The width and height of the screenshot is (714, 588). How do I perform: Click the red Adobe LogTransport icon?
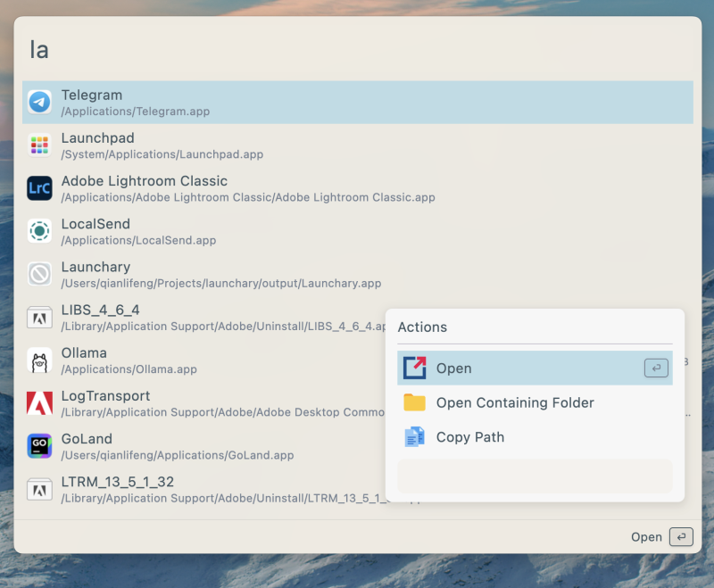pyautogui.click(x=39, y=402)
